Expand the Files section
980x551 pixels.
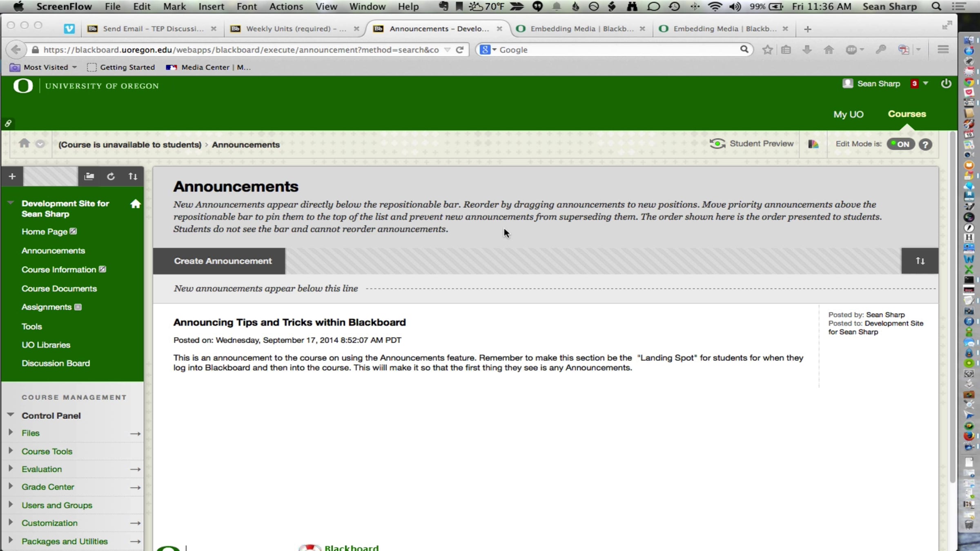[x=11, y=432]
